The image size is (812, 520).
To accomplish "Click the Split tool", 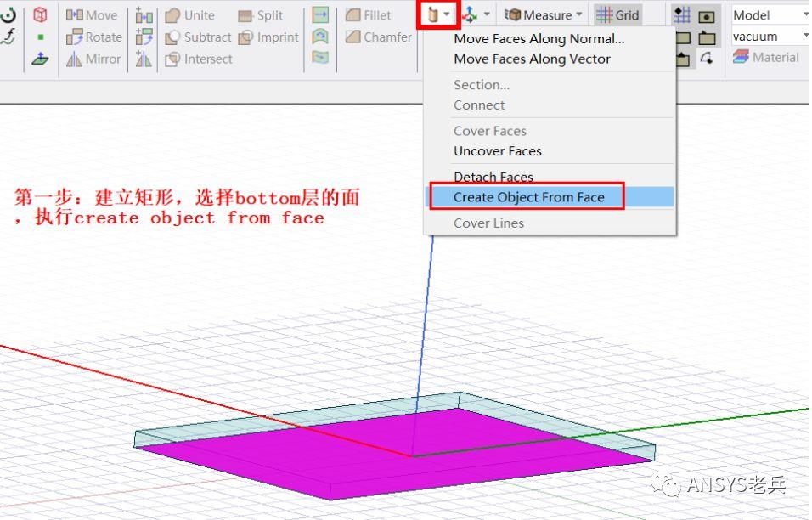I will (x=261, y=15).
